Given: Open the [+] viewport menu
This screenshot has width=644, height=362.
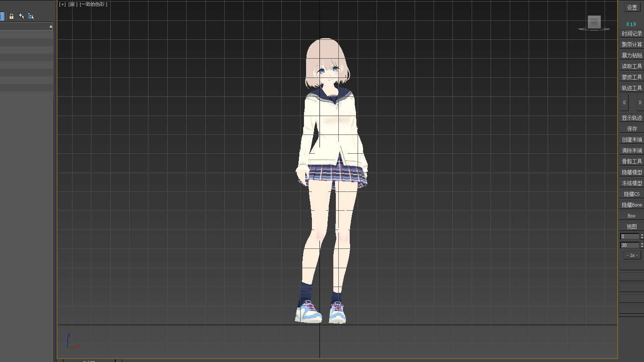Looking at the screenshot, I should pyautogui.click(x=62, y=4).
